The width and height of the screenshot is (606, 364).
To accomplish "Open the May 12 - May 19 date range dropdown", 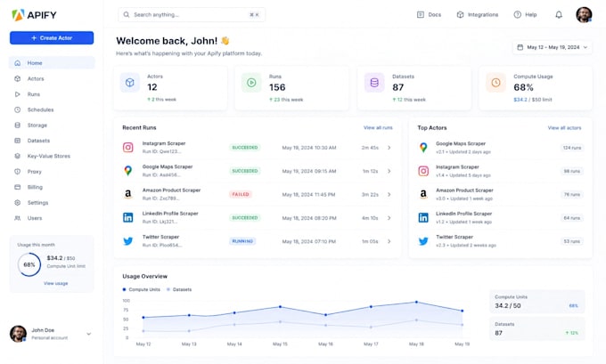I will pyautogui.click(x=553, y=47).
